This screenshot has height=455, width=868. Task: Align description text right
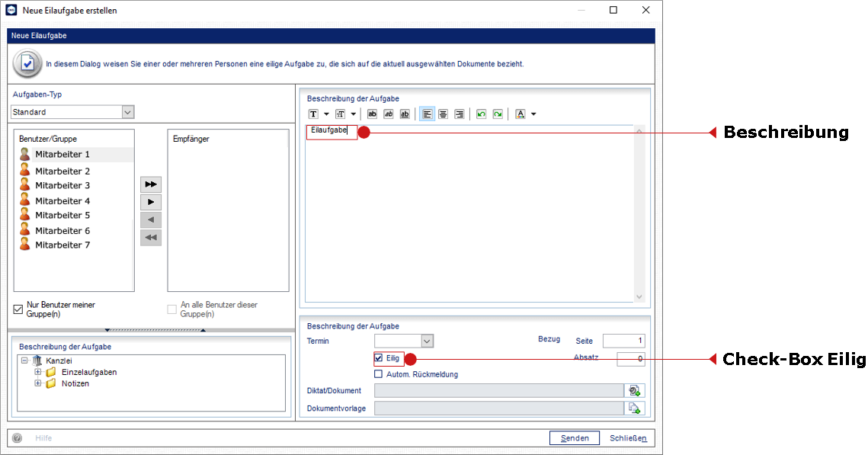pos(459,114)
